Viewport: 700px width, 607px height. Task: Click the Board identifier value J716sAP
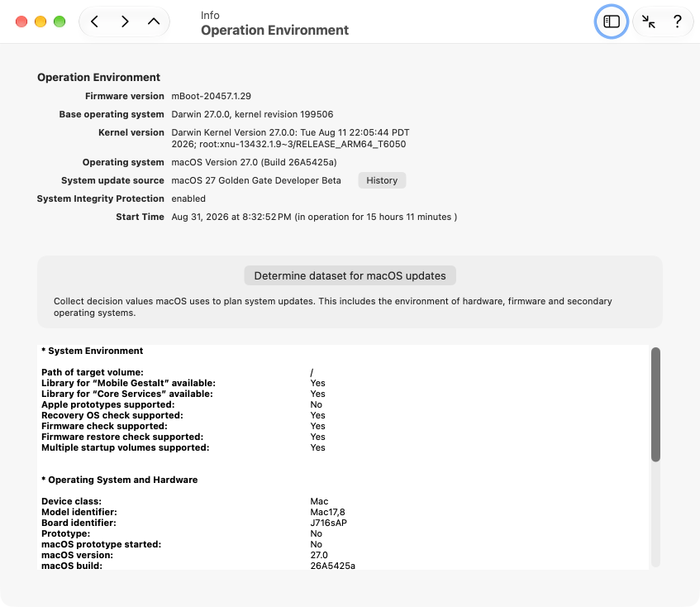[329, 523]
